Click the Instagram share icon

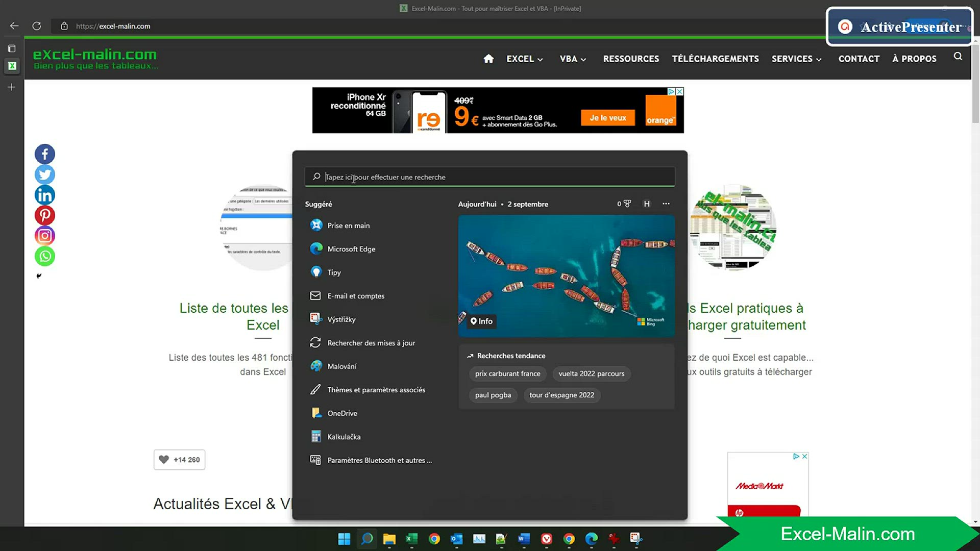[x=45, y=236]
